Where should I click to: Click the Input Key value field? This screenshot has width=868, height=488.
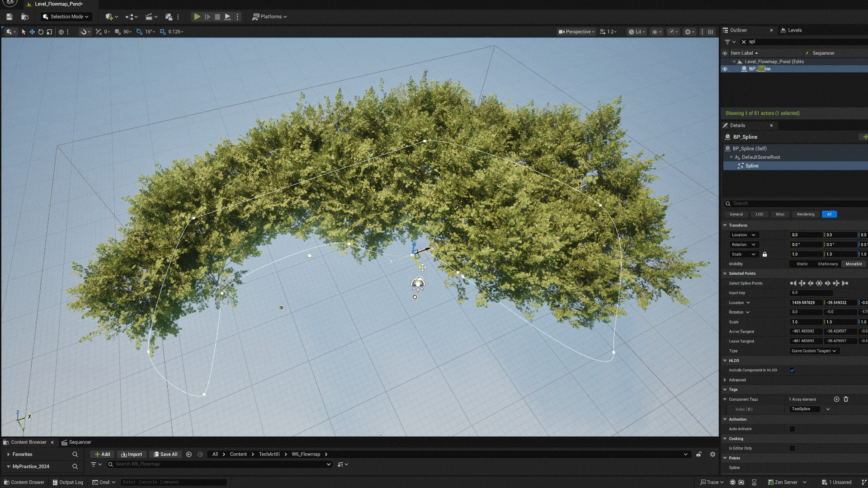811,293
